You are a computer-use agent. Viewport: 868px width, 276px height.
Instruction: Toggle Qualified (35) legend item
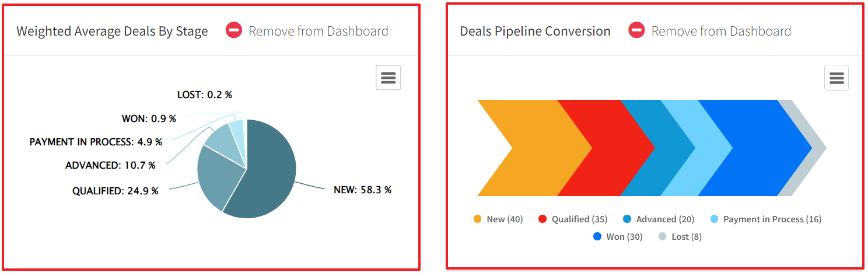point(573,219)
